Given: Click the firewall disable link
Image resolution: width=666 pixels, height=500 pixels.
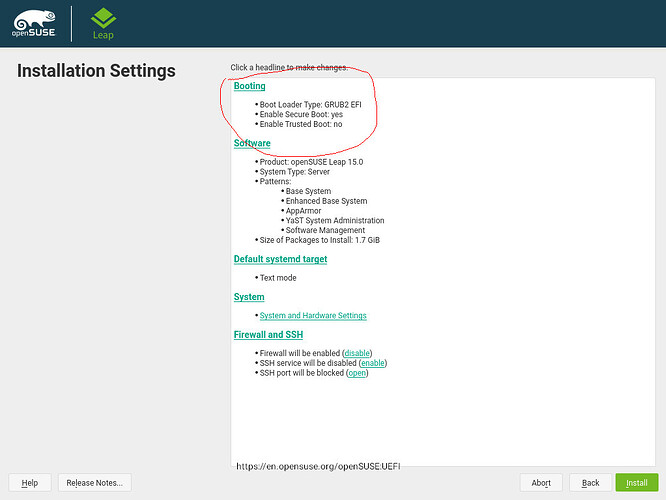Looking at the screenshot, I should [x=357, y=353].
